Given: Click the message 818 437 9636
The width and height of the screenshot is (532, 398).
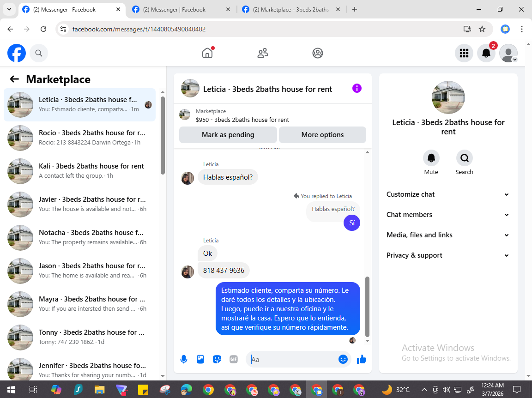Looking at the screenshot, I should (x=224, y=271).
